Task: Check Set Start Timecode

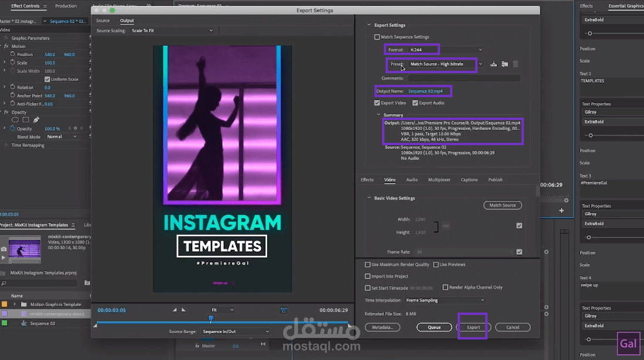Action: (367, 288)
